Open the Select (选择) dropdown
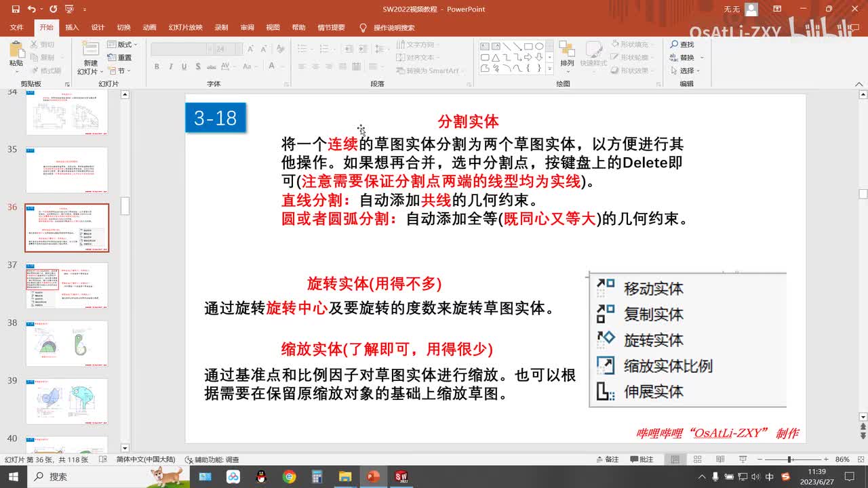The width and height of the screenshot is (868, 488). pos(685,70)
